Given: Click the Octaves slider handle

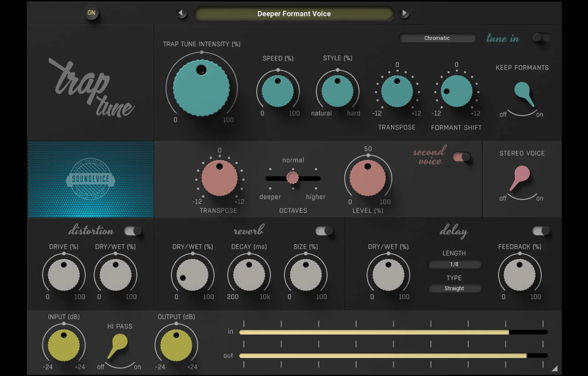Looking at the screenshot, I should (293, 178).
